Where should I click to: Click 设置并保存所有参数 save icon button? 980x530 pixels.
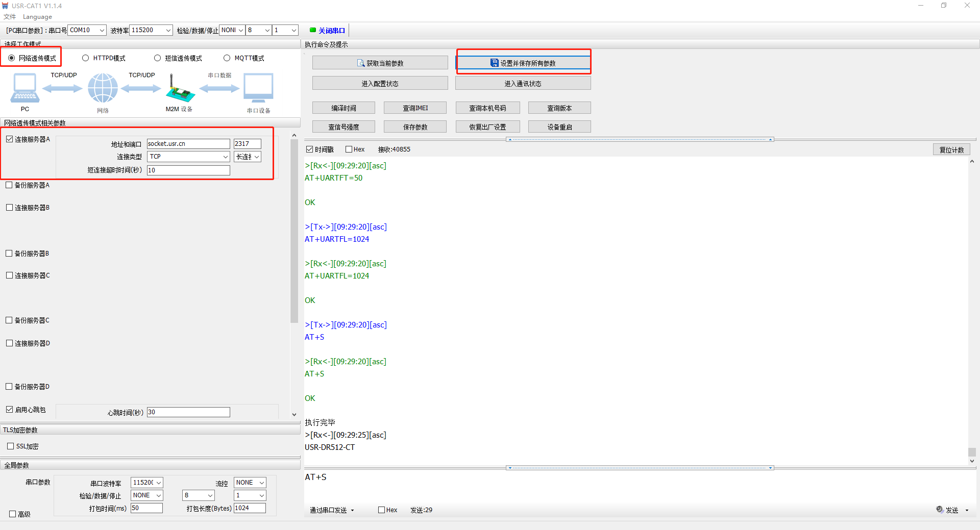pyautogui.click(x=523, y=63)
